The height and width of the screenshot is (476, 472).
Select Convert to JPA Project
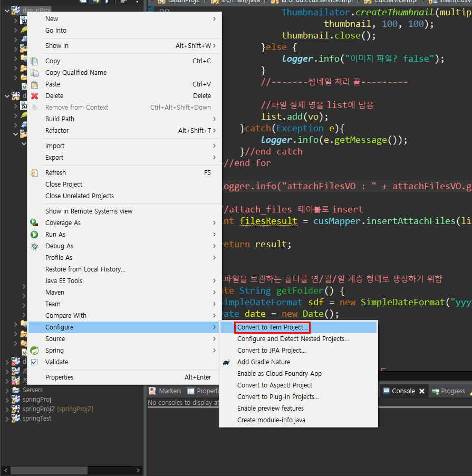click(298, 351)
